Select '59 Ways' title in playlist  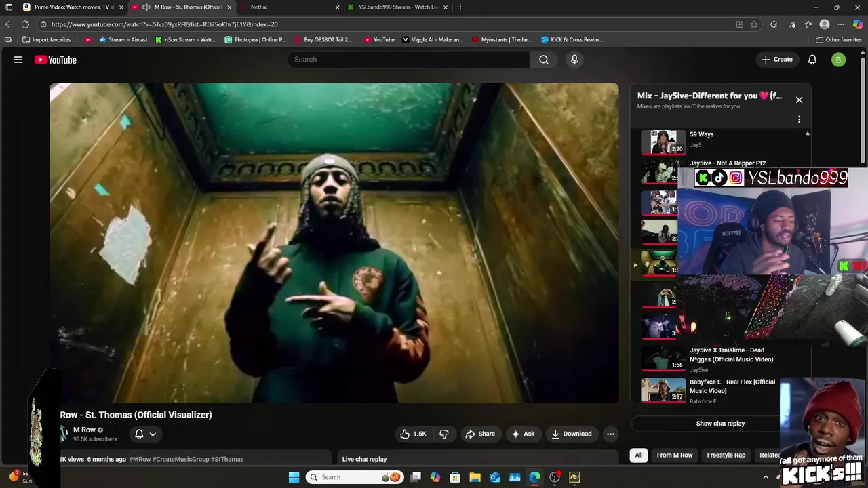tap(701, 134)
